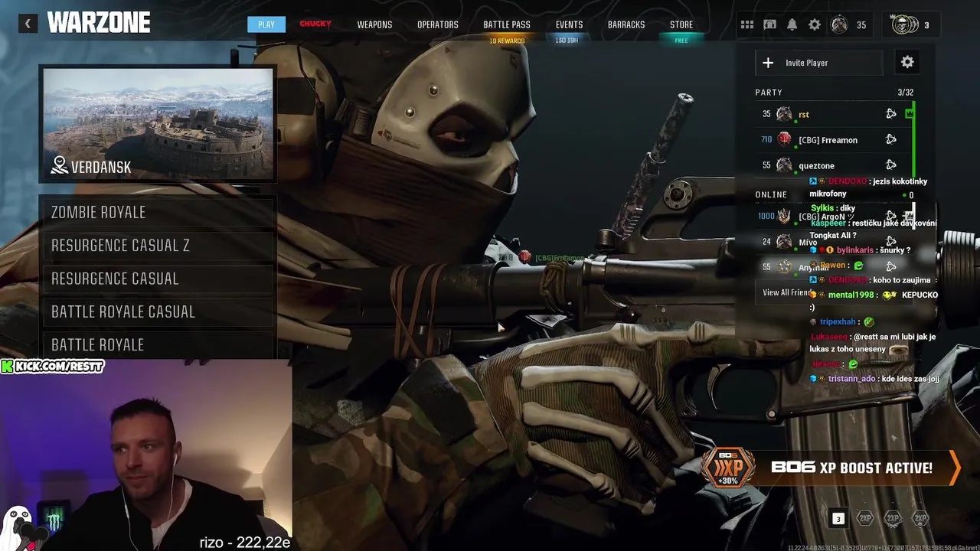Open the headset social icon
The width and height of the screenshot is (980, 551).
tap(769, 24)
